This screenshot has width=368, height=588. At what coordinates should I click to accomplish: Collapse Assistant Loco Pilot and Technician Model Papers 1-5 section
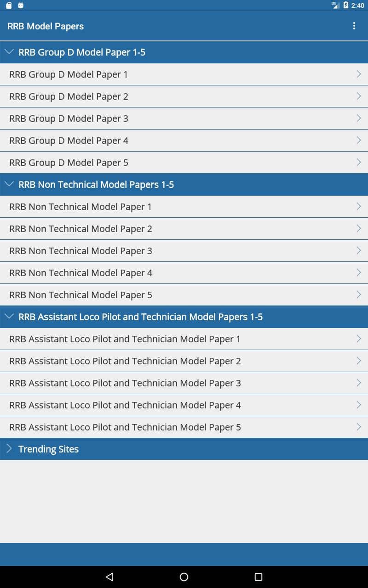[x=184, y=317]
